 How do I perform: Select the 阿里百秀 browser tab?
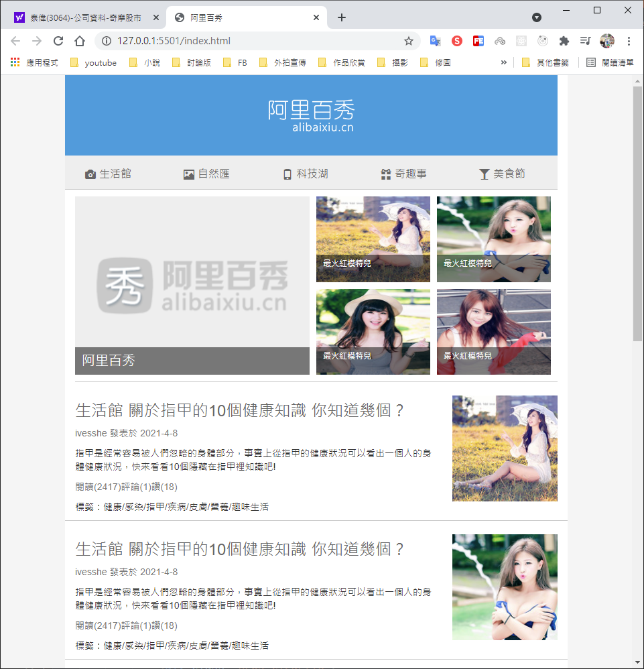coord(247,17)
